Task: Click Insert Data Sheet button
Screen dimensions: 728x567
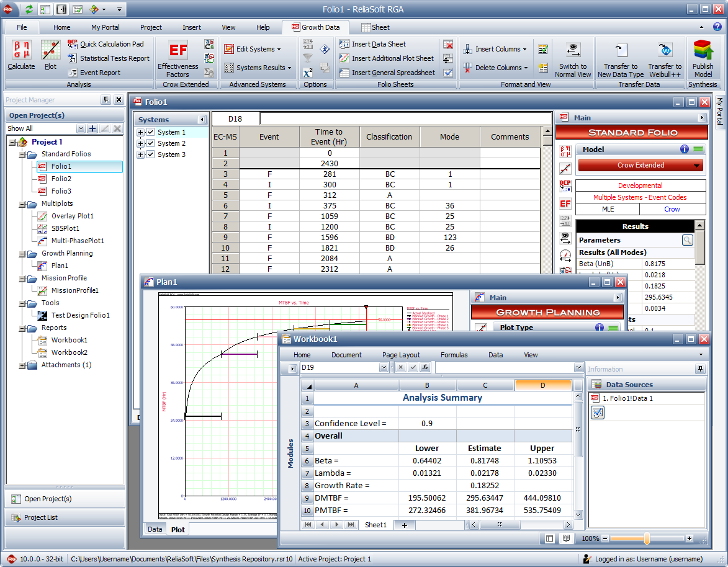Action: pyautogui.click(x=378, y=44)
